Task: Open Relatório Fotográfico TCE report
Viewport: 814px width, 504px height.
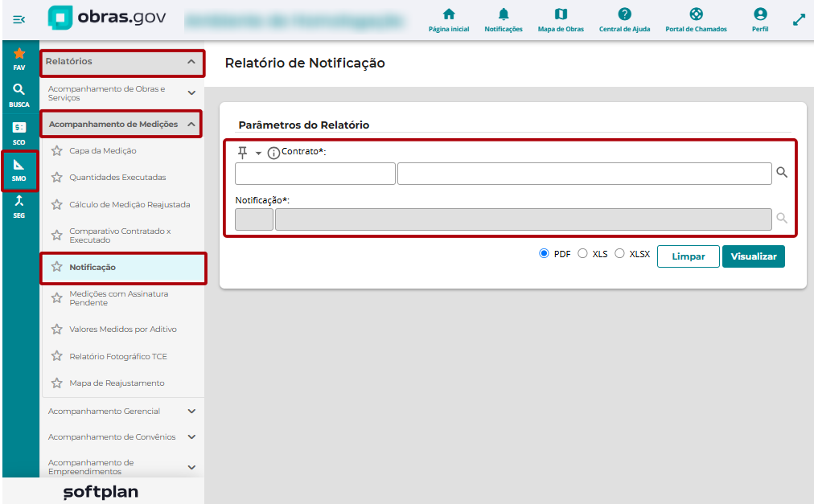Action: 118,356
